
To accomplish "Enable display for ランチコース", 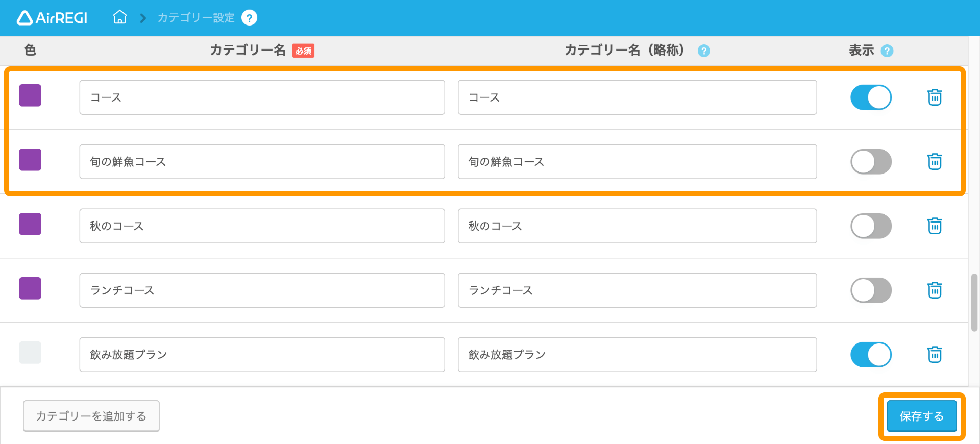I will coord(871,290).
